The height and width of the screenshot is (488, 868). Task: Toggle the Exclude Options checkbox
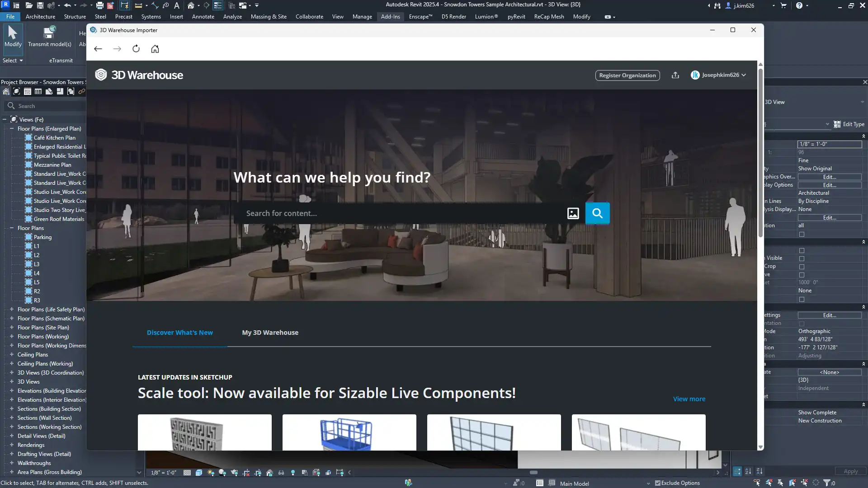658,483
